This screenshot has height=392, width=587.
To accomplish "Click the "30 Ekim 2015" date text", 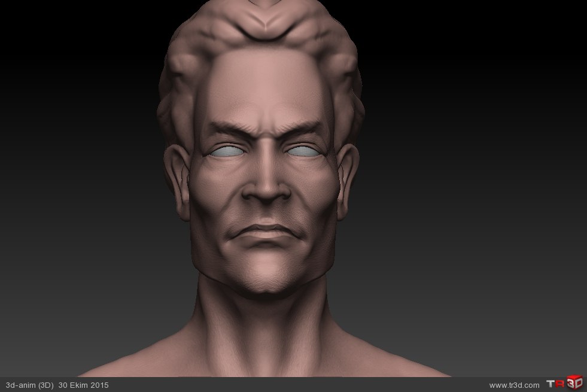I will (84, 385).
